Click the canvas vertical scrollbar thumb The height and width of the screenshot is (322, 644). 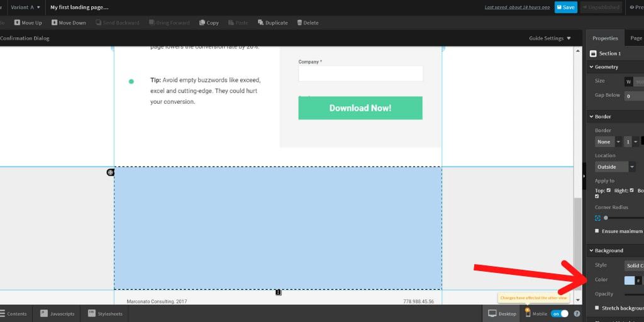tap(578, 245)
